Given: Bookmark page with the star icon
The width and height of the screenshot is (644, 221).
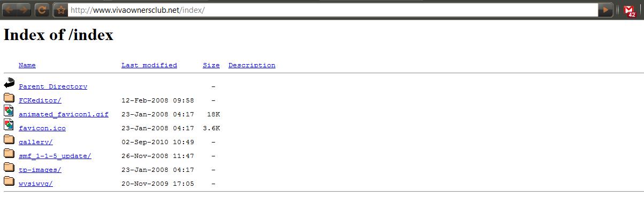Looking at the screenshot, I should click(x=61, y=10).
